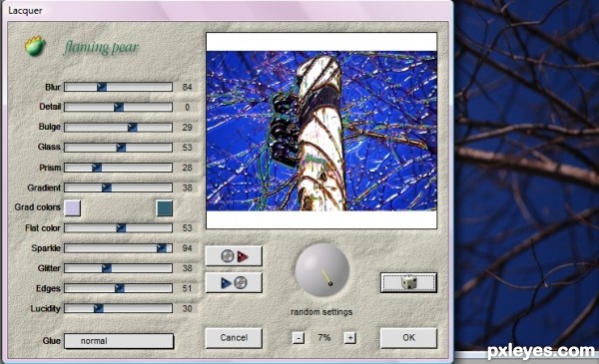This screenshot has height=364, width=599.
Task: Click the save preset disc button
Action: [x=234, y=283]
